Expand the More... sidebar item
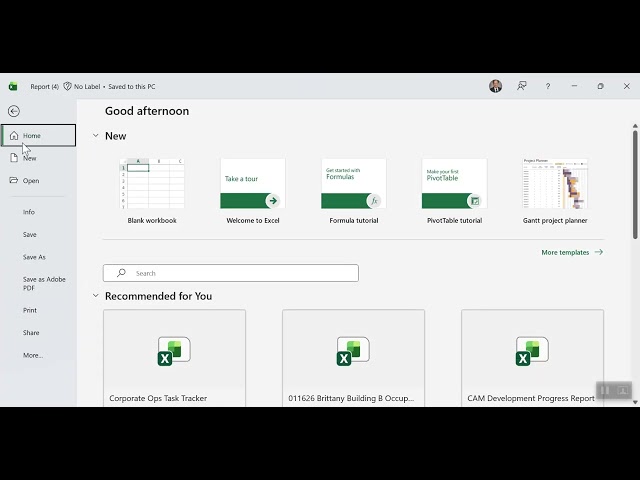 point(33,355)
